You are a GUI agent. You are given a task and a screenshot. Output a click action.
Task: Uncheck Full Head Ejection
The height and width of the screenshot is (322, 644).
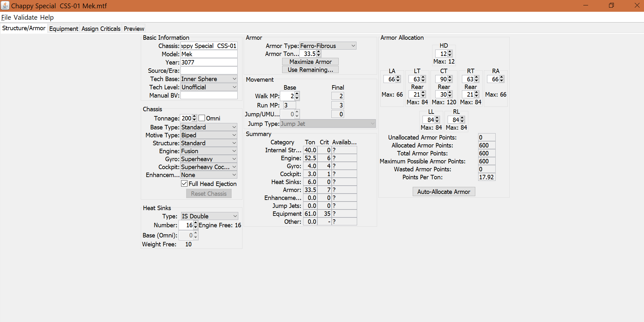[x=184, y=183]
